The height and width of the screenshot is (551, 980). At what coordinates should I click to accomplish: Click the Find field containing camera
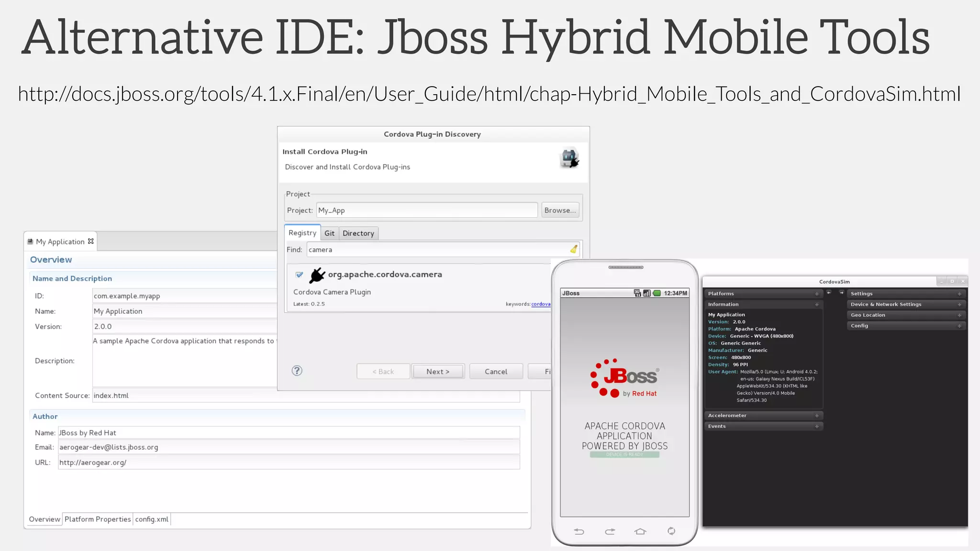tap(443, 250)
